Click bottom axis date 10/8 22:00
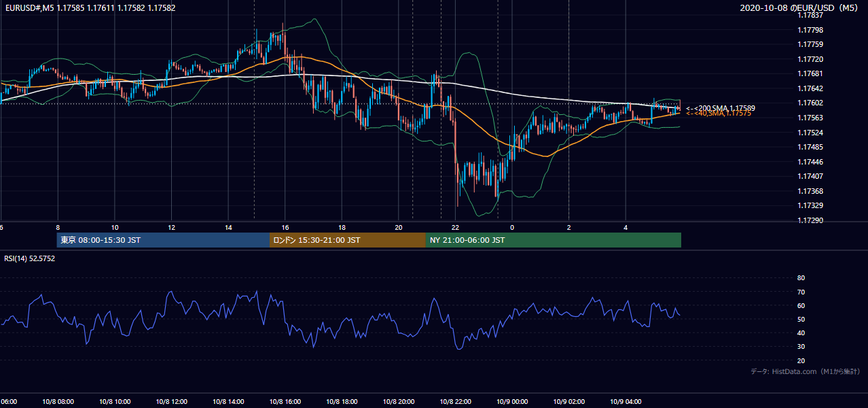Viewport: 868px width, 408px height. coord(455,401)
